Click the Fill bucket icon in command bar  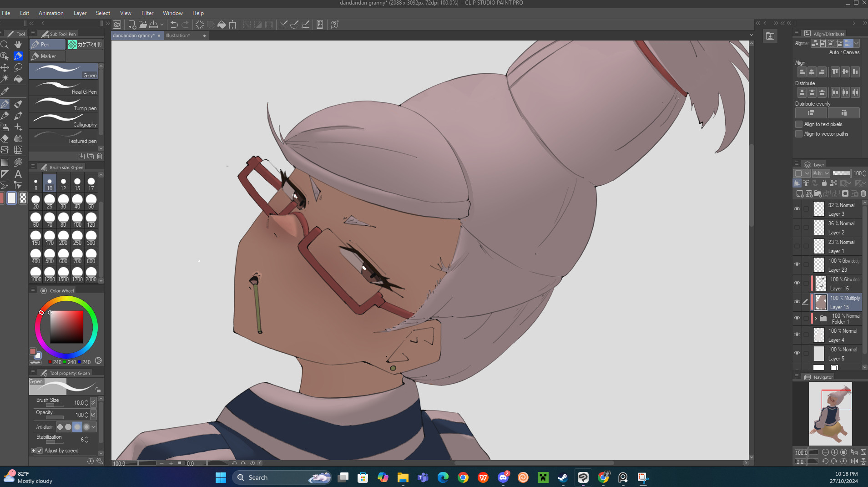click(x=222, y=25)
